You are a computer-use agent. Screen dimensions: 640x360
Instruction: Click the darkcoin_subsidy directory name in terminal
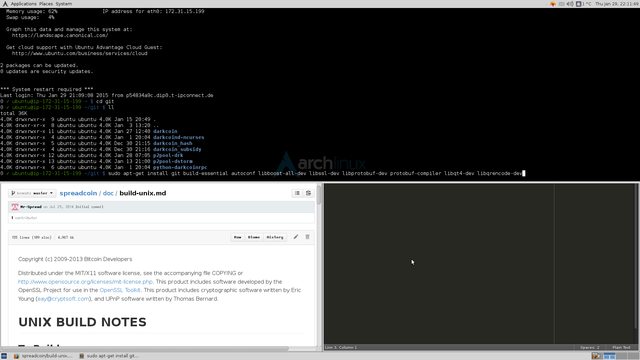pyautogui.click(x=177, y=149)
